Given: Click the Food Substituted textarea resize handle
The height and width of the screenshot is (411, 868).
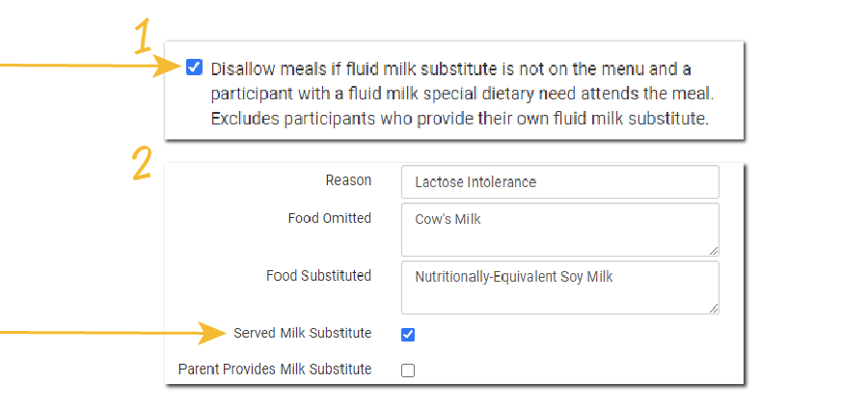Looking at the screenshot, I should [714, 309].
